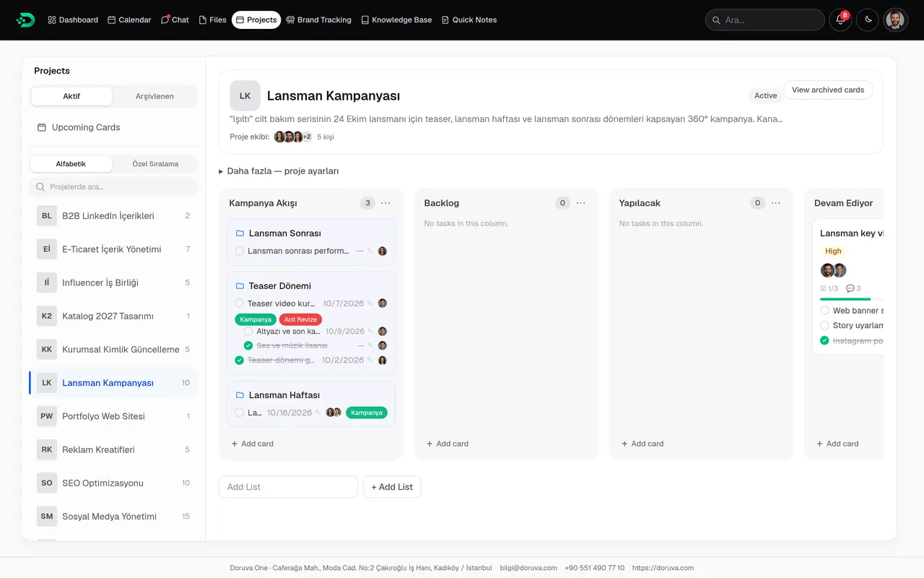Check the Altyazı ve son subtask circle
The width and height of the screenshot is (924, 578).
(248, 332)
